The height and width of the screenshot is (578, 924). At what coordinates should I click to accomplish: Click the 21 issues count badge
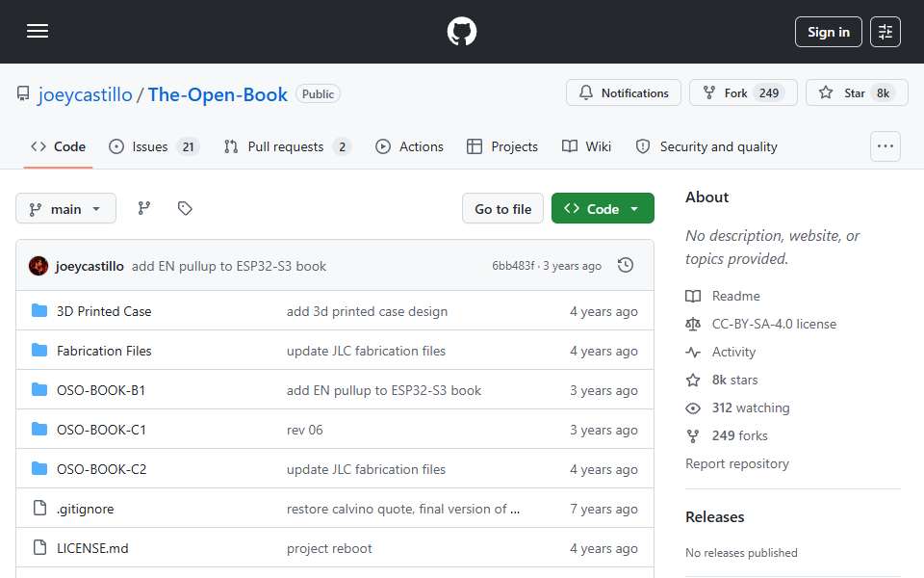[x=188, y=146]
